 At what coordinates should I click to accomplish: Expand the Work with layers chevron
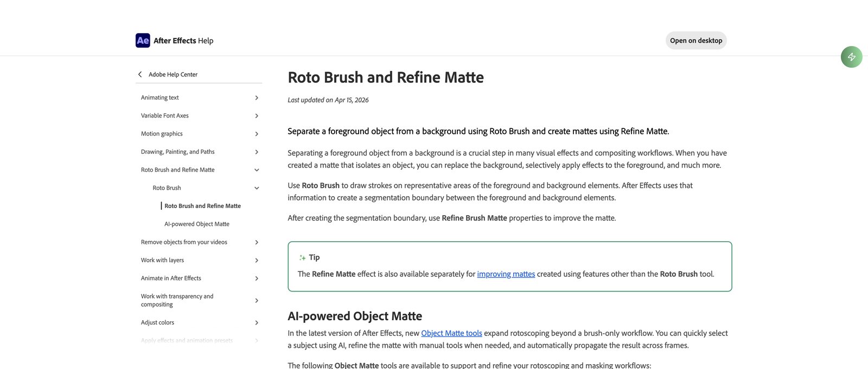[x=257, y=260]
